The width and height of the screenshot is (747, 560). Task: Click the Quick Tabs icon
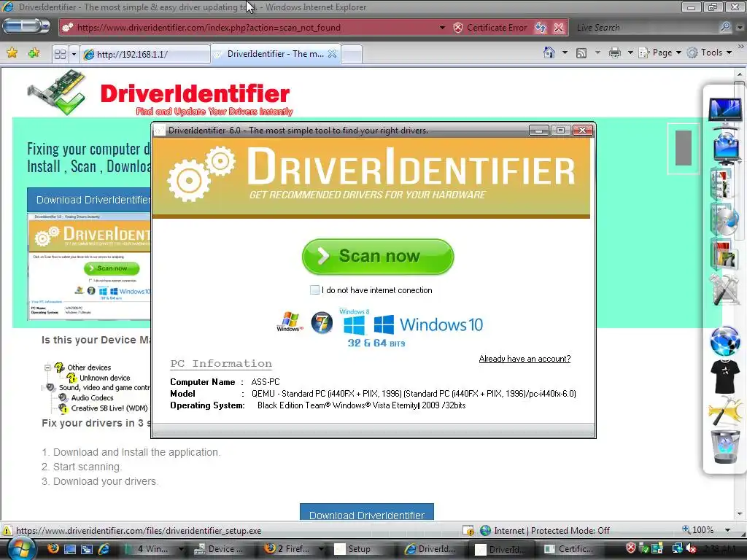60,54
